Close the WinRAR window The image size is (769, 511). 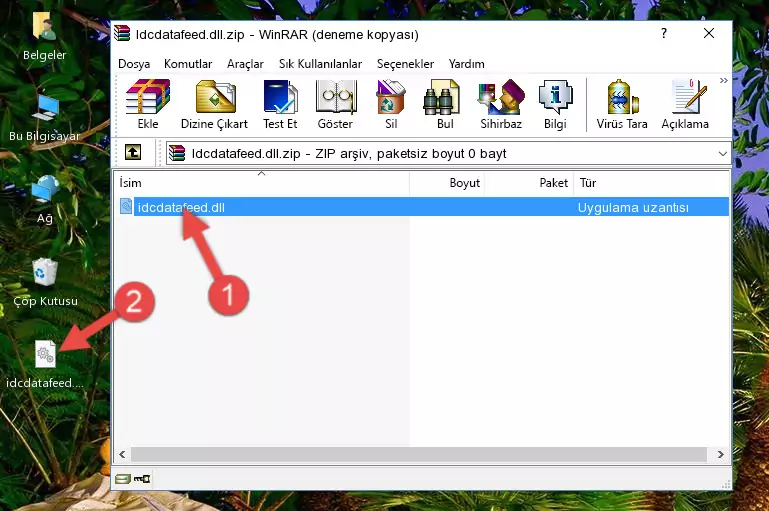tap(709, 33)
